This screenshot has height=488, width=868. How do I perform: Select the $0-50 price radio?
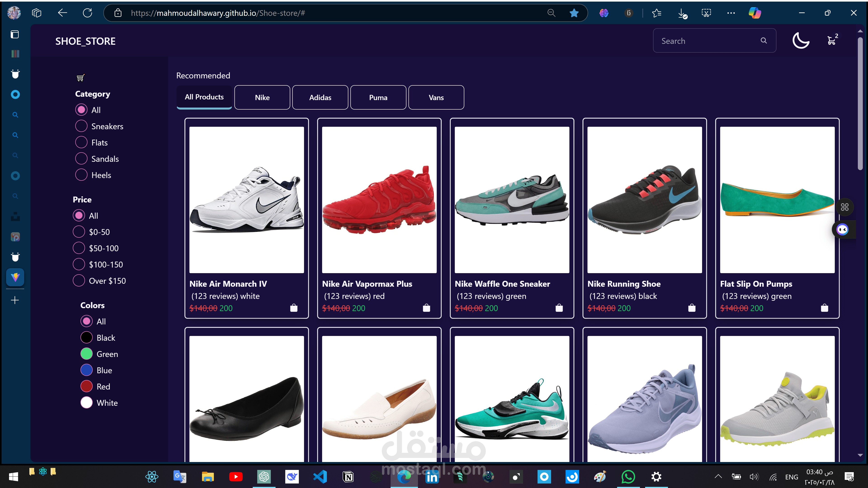tap(79, 232)
